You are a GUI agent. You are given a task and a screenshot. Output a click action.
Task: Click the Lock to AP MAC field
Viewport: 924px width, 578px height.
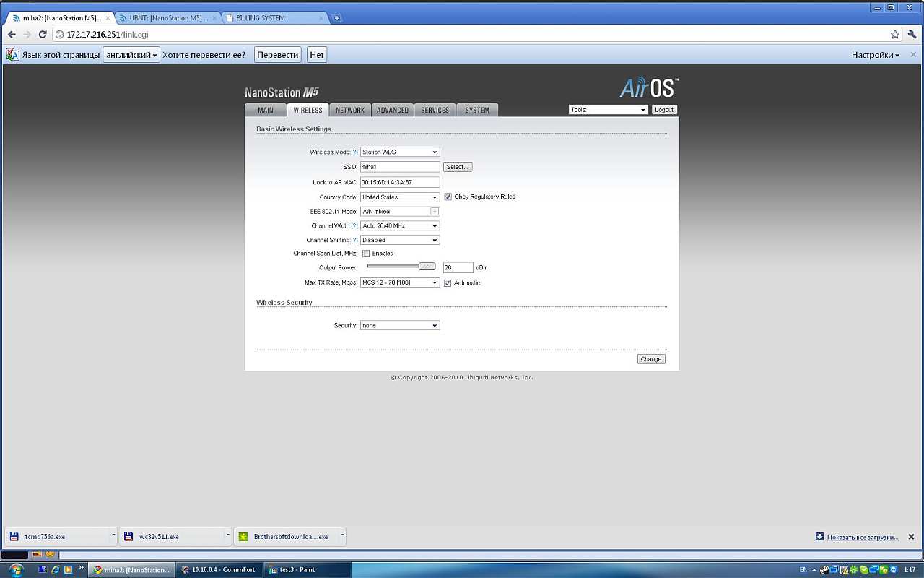[400, 182]
